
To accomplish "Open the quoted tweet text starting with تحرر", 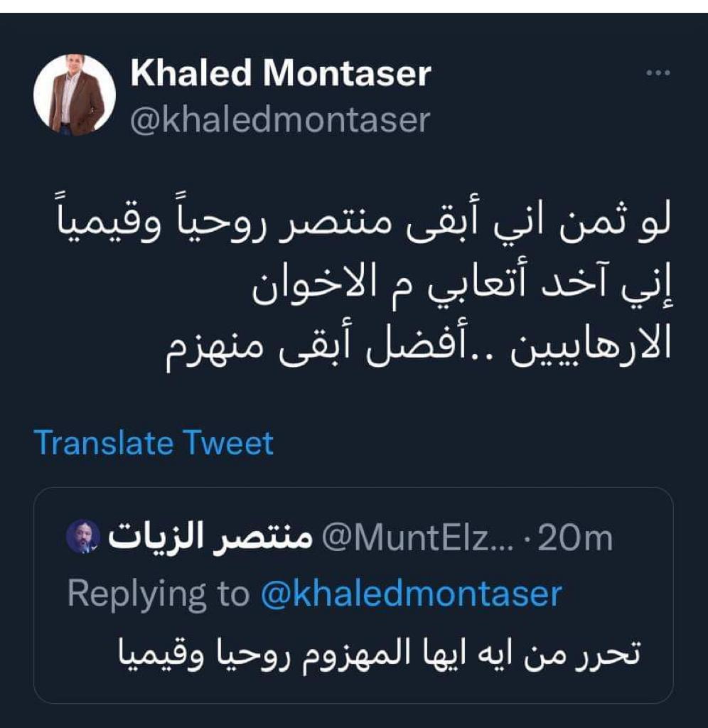I will pos(377,653).
